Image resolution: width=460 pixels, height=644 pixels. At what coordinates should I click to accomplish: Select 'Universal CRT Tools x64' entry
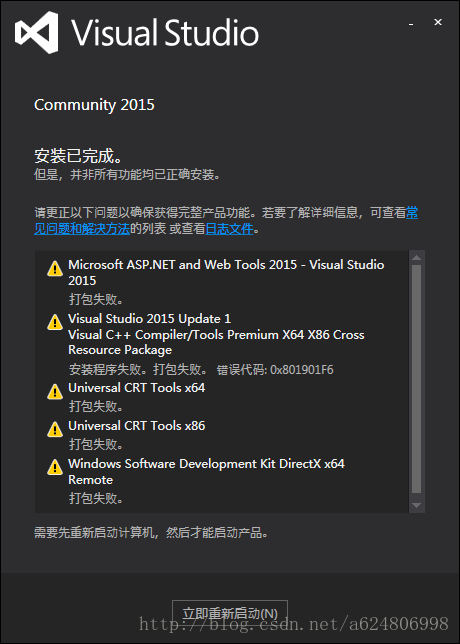click(137, 388)
